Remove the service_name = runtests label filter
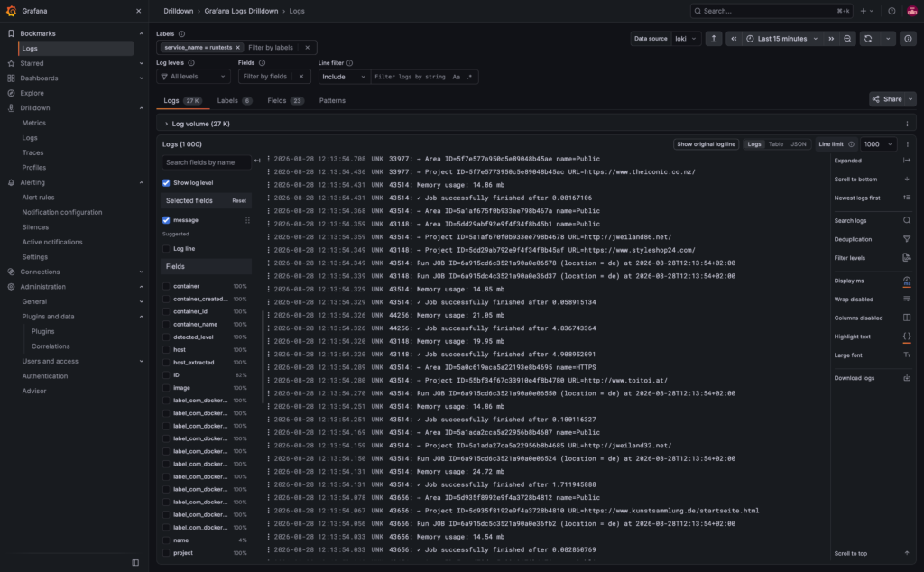The height and width of the screenshot is (572, 924). coord(237,47)
